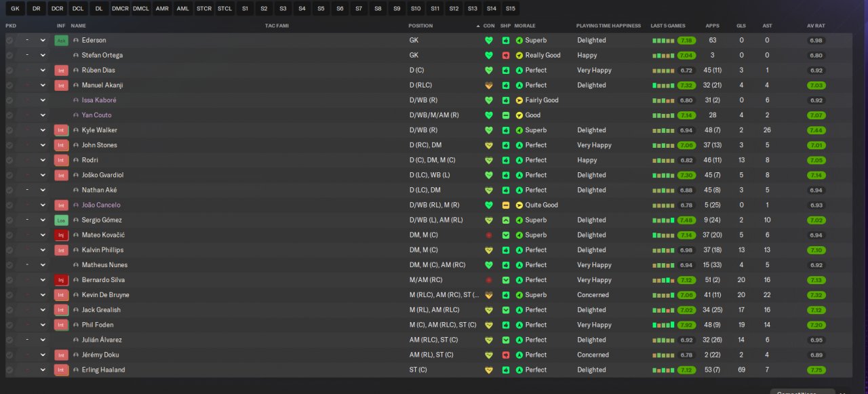
Task: Sort by the Morale column header
Action: point(525,26)
